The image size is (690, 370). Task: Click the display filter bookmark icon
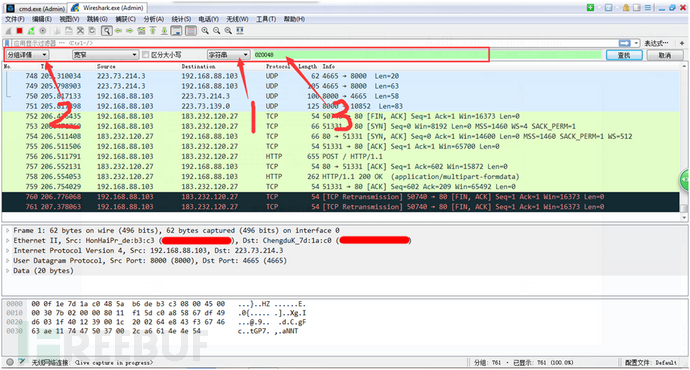[x=7, y=43]
